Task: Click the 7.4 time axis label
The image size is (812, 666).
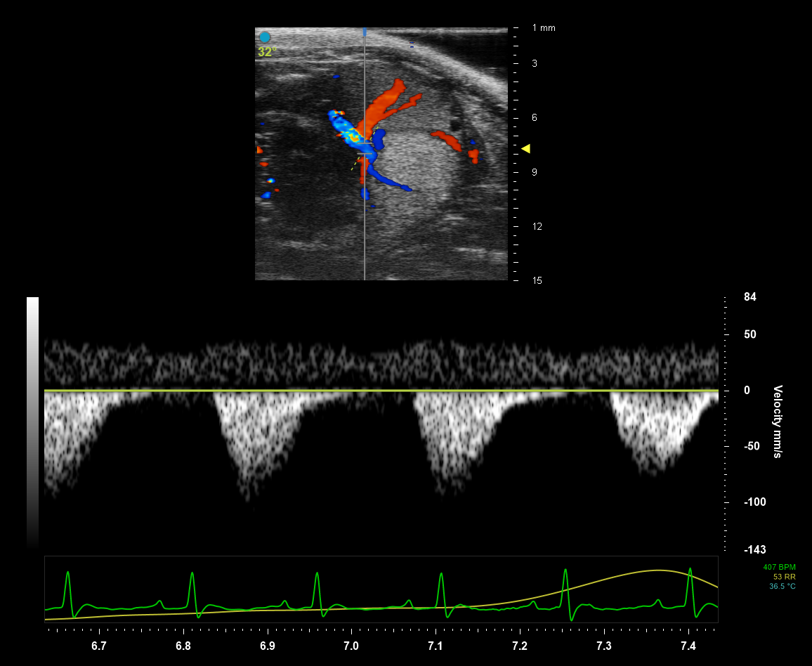Action: pos(688,646)
